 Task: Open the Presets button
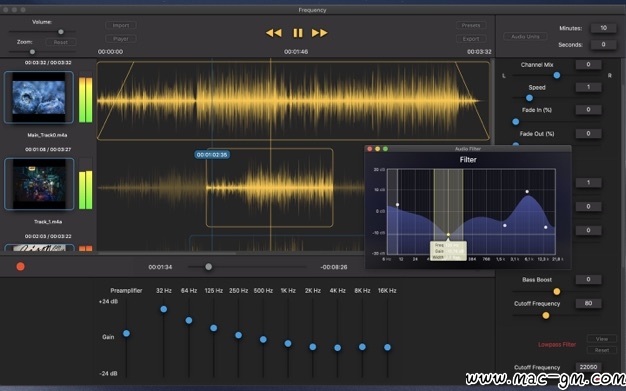click(x=471, y=26)
